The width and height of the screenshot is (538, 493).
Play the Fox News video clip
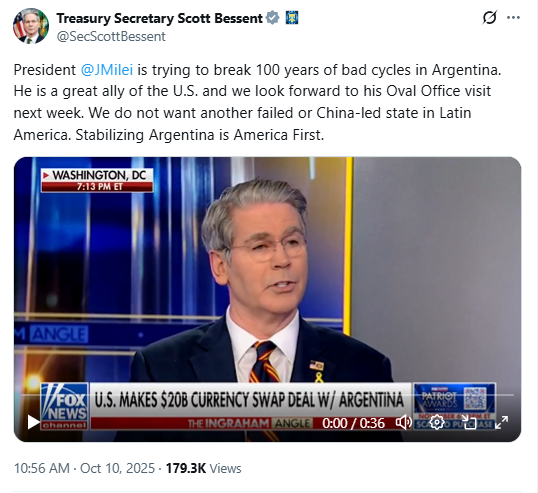33,422
